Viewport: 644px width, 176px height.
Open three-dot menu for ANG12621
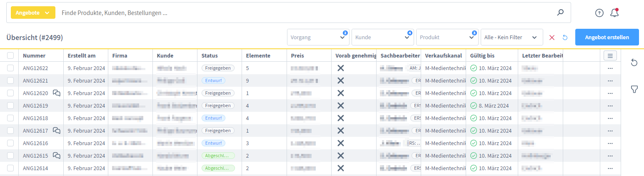610,80
